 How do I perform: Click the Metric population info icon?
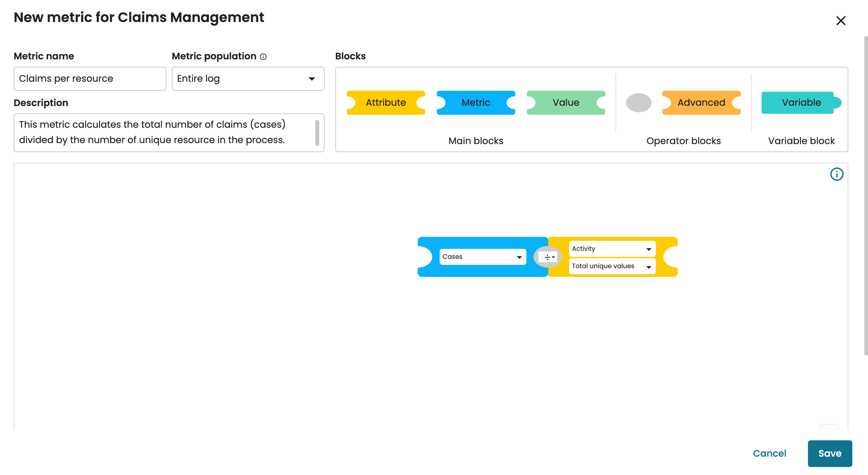(x=263, y=57)
